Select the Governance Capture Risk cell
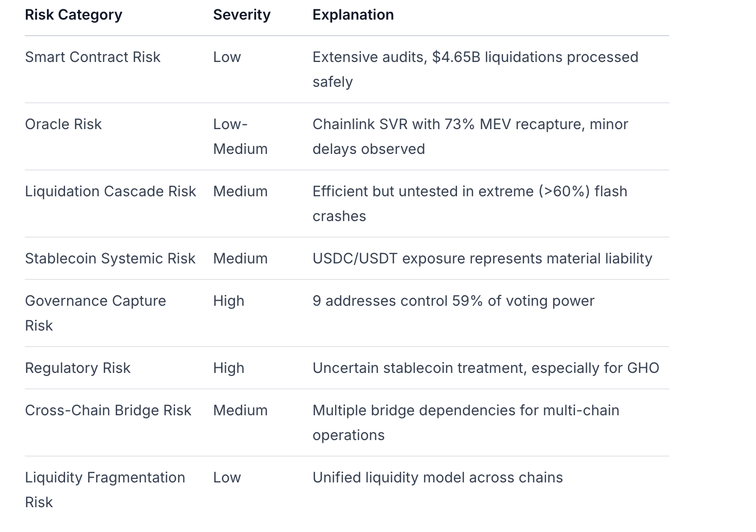The image size is (756, 532). 95,313
